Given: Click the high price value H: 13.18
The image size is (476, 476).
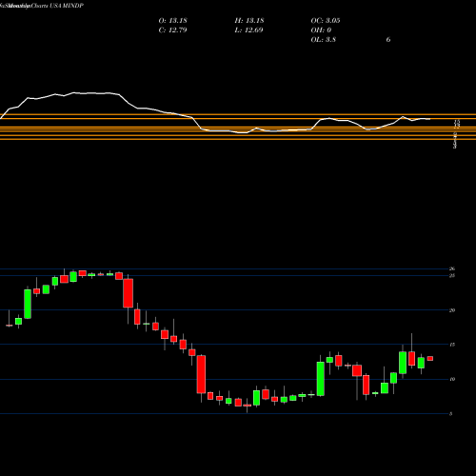Looking at the screenshot, I should click(249, 21).
